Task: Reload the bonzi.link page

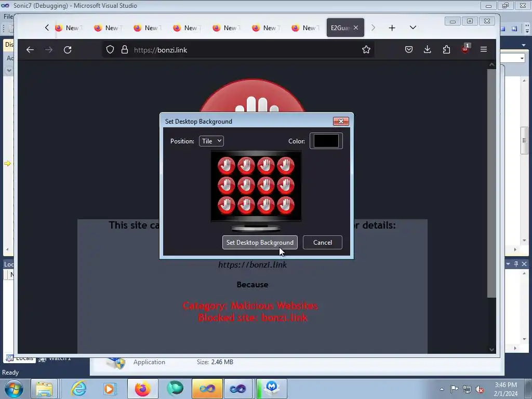Action: [68, 50]
